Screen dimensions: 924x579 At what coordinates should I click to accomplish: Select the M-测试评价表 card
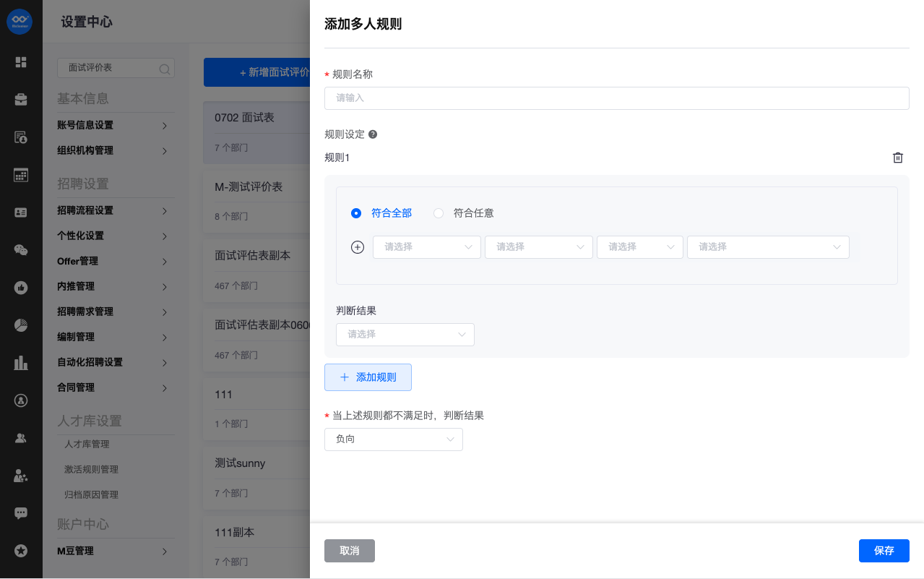[x=257, y=201]
